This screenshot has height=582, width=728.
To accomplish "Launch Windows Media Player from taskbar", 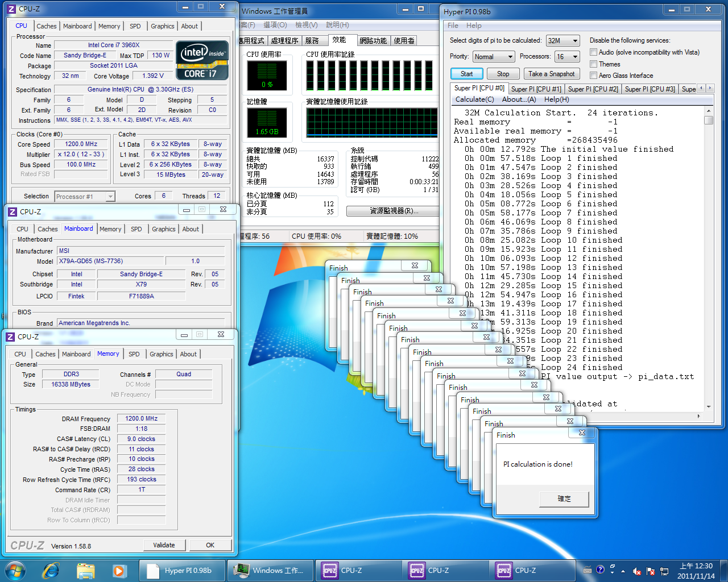I will 118,570.
